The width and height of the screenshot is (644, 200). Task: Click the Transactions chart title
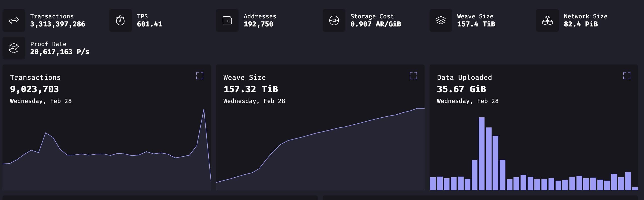click(35, 78)
